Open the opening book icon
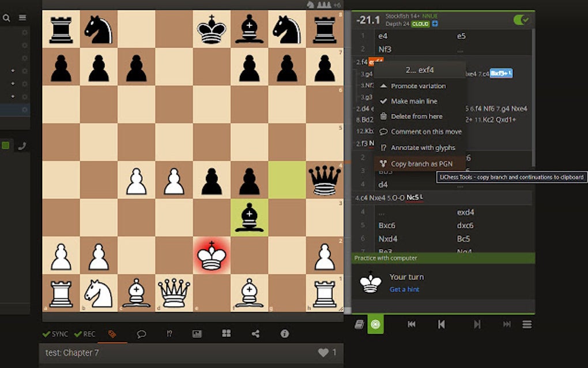Screen dimensions: 588x368 pos(360,324)
